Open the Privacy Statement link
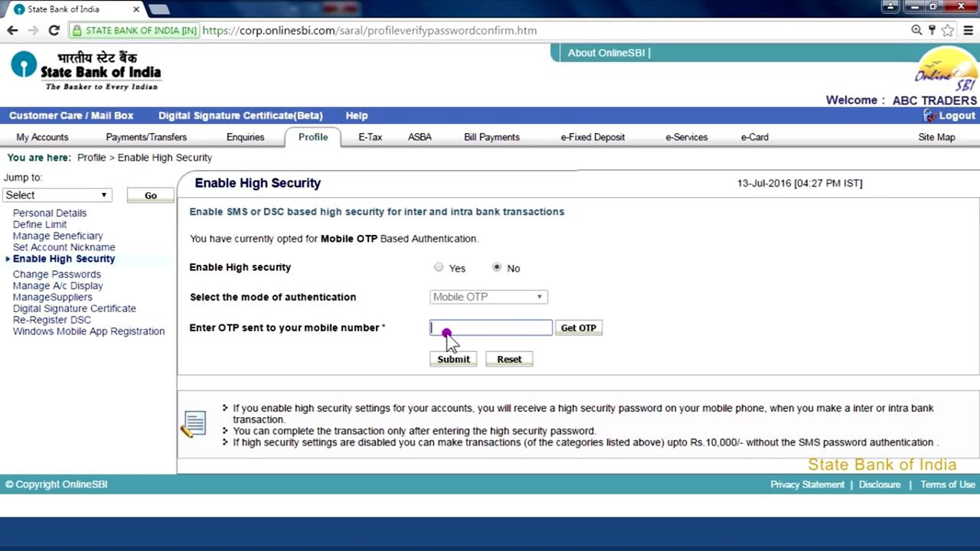 coord(807,484)
